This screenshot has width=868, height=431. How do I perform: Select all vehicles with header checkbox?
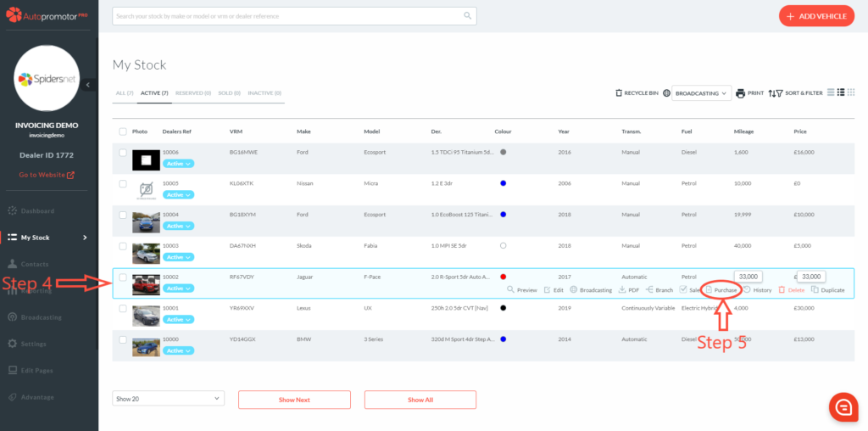coord(123,132)
